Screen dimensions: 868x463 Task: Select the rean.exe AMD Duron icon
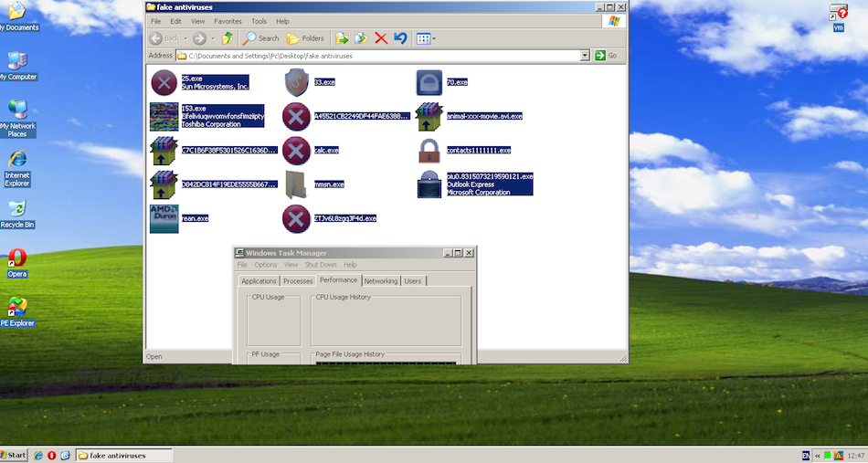point(164,218)
